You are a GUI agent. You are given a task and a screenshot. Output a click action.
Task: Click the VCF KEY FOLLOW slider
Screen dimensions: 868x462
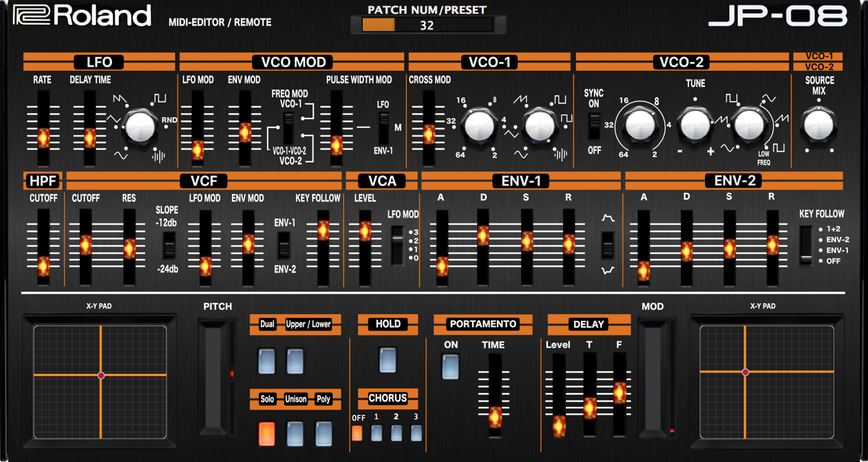coord(323,247)
